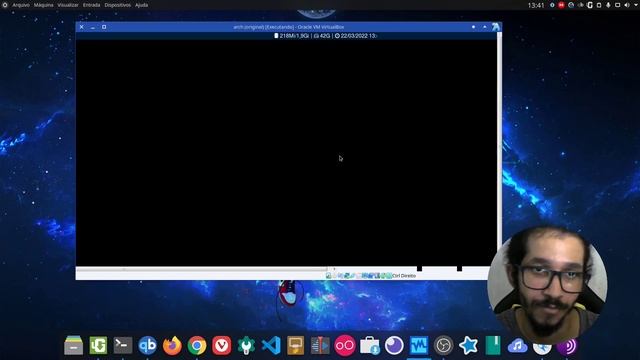Screen dimensions: 640x360
Task: Open the pink two-circles app icon
Action: (345, 345)
